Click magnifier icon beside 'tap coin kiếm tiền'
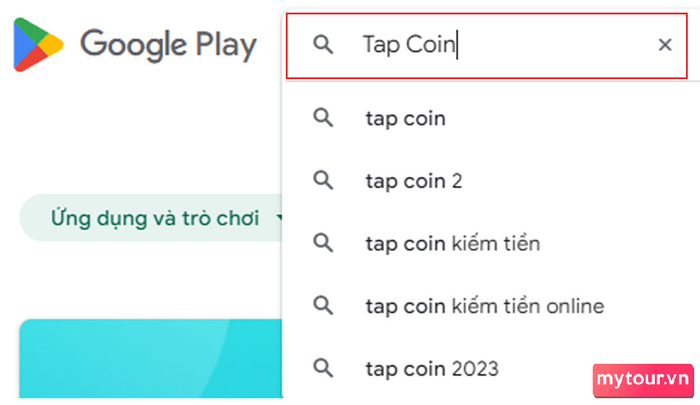This screenshot has width=700, height=405. pyautogui.click(x=323, y=243)
